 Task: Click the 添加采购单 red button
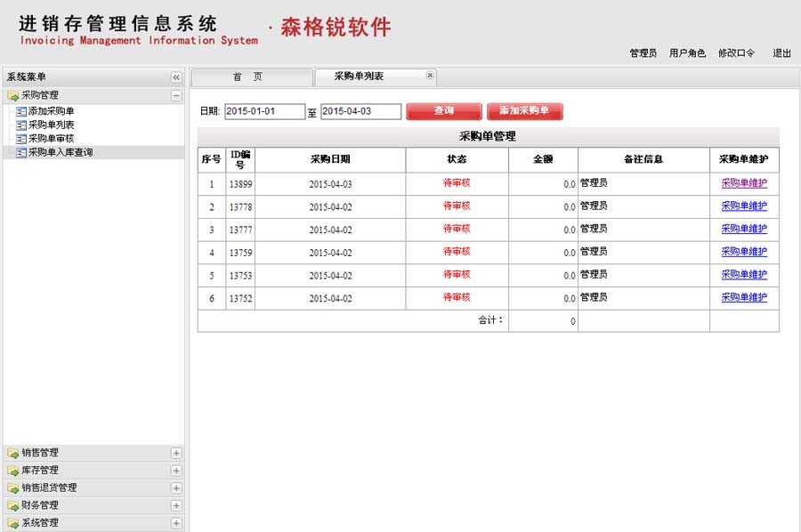[525, 111]
